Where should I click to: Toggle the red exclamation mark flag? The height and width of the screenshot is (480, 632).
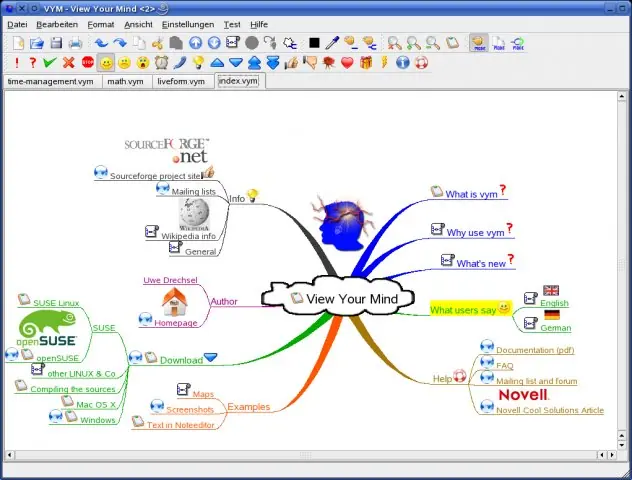coord(17,62)
